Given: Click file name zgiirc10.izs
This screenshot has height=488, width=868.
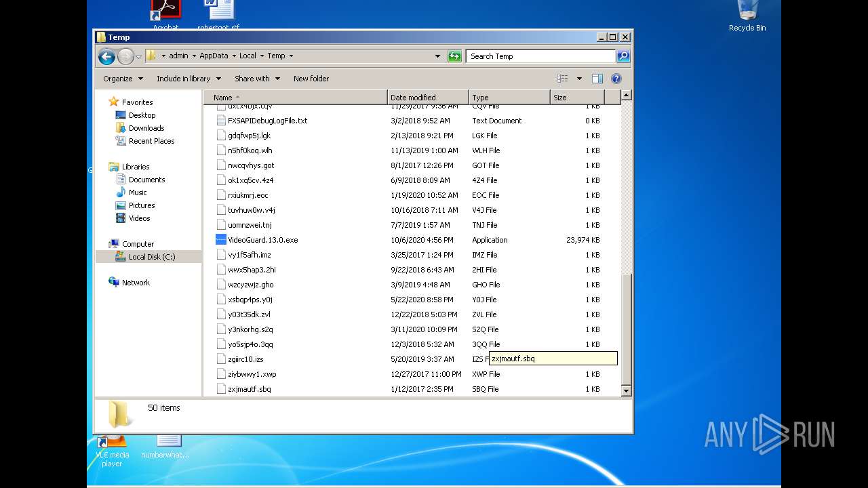Looking at the screenshot, I should click(x=245, y=359).
